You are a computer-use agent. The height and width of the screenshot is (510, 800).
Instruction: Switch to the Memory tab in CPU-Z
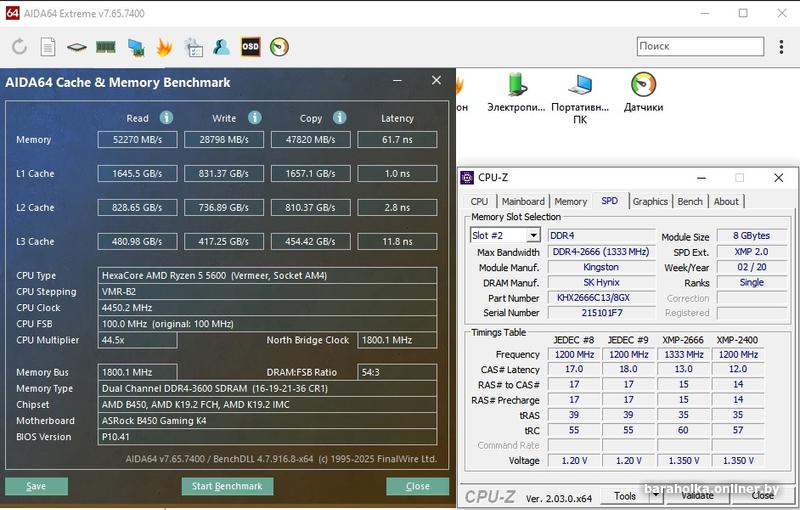570,201
